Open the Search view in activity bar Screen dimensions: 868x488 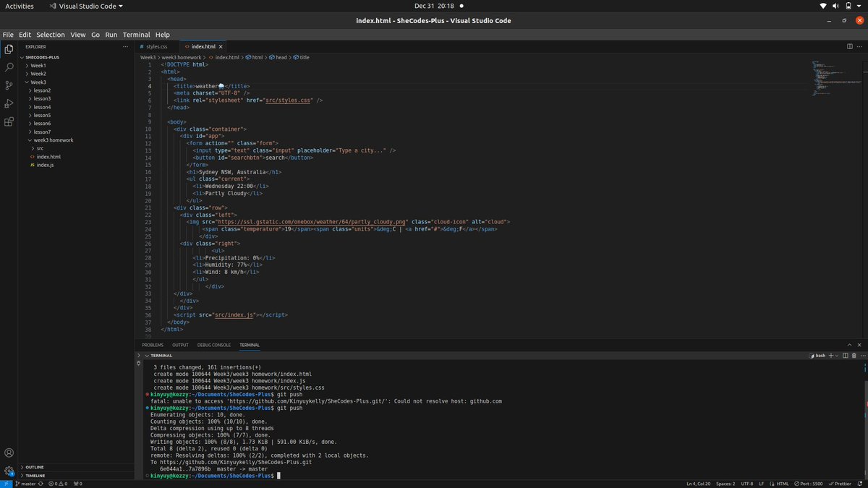coord(9,67)
